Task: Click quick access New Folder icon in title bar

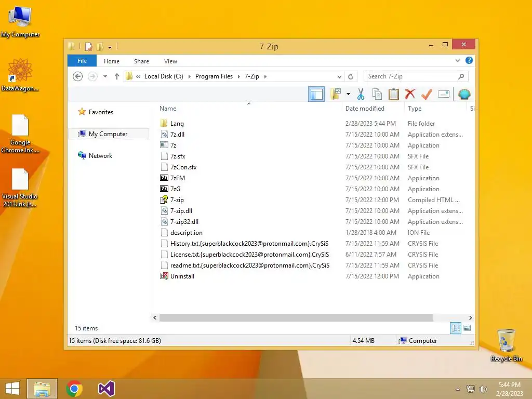Action: [x=100, y=46]
